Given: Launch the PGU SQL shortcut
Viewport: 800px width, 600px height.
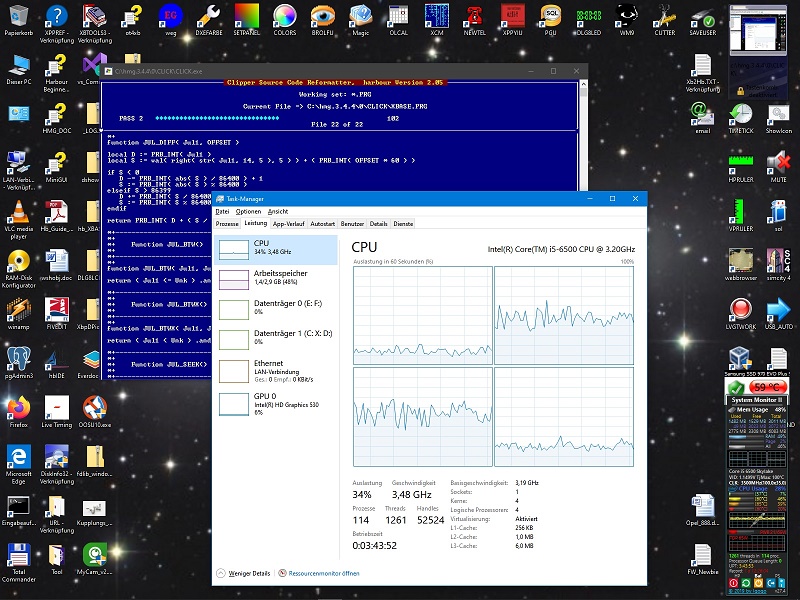Looking at the screenshot, I should coord(551,19).
